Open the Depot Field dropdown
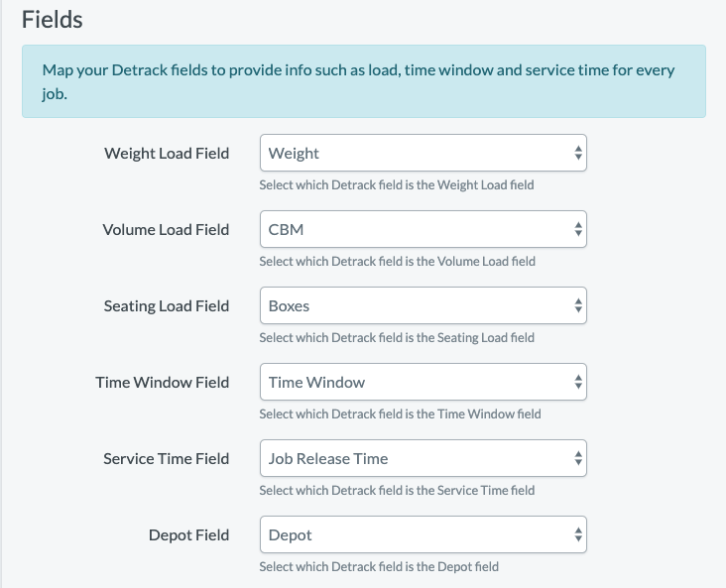The width and height of the screenshot is (726, 588). [x=423, y=534]
